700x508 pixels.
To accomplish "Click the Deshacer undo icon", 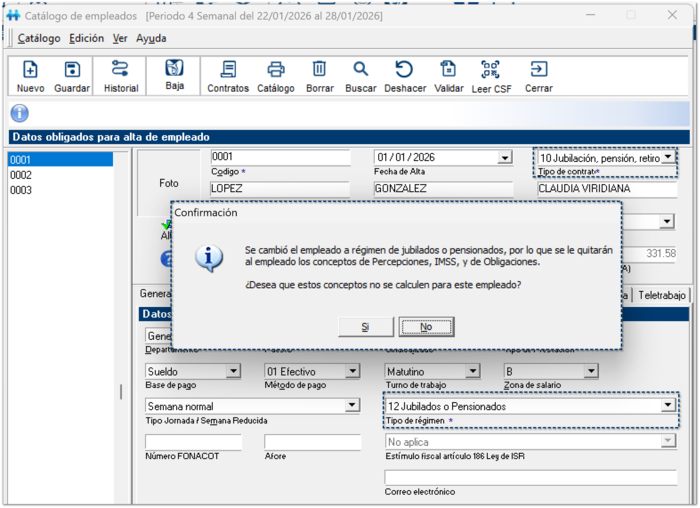I will [405, 70].
